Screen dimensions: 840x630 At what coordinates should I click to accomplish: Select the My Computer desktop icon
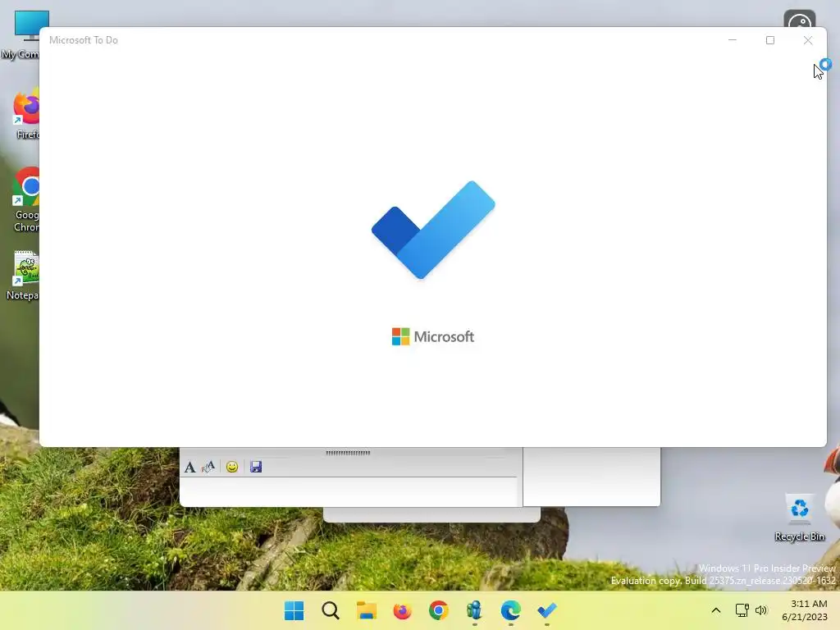[21, 34]
